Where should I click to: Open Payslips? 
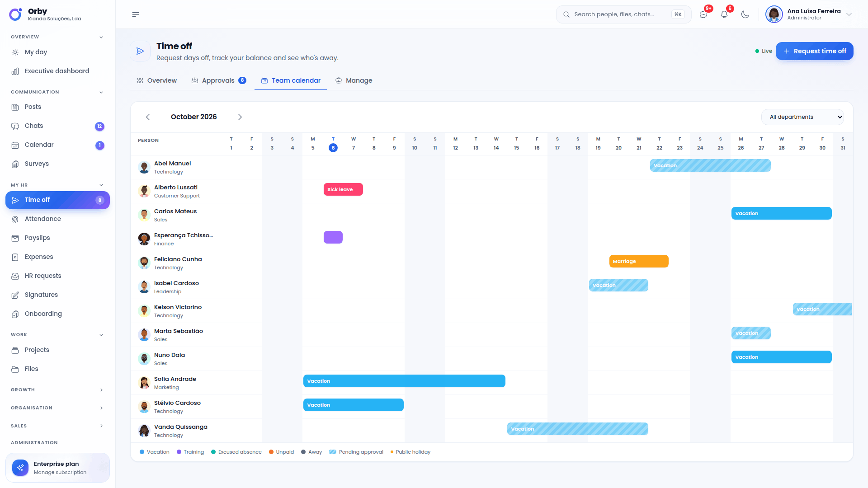[57, 238]
